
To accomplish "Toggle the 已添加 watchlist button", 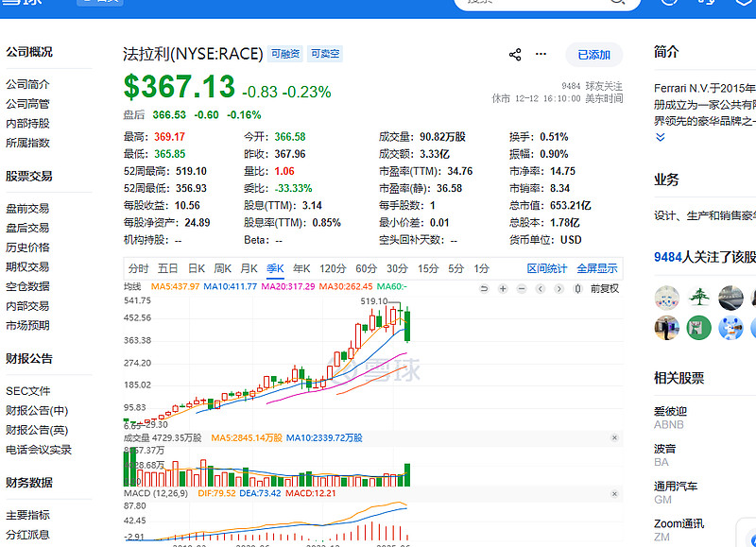I will click(594, 55).
